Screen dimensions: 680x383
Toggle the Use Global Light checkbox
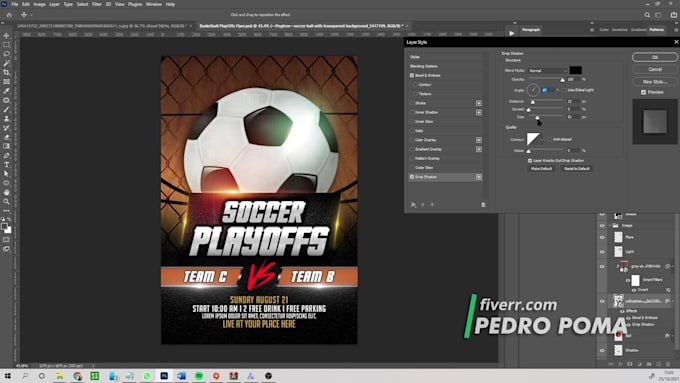coord(564,90)
